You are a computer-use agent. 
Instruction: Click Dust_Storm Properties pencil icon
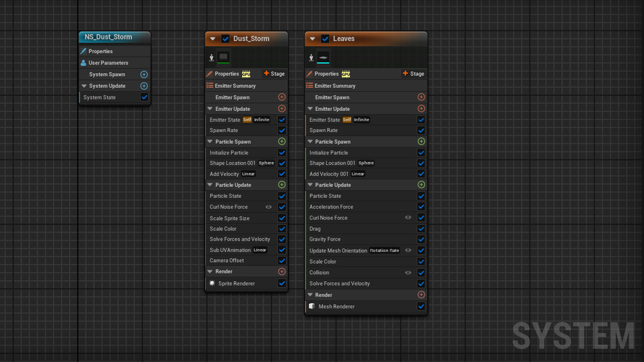(209, 74)
